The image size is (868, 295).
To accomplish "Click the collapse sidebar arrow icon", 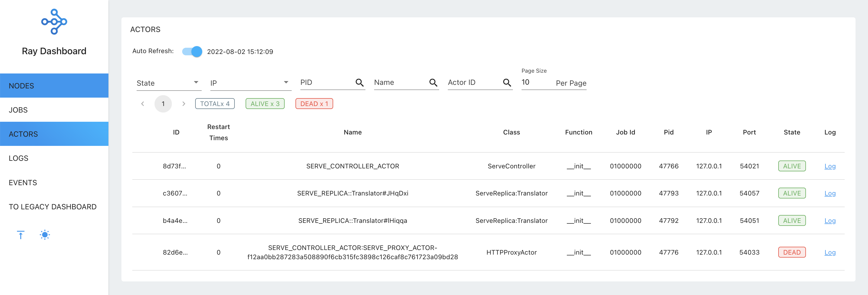I will pos(21,235).
